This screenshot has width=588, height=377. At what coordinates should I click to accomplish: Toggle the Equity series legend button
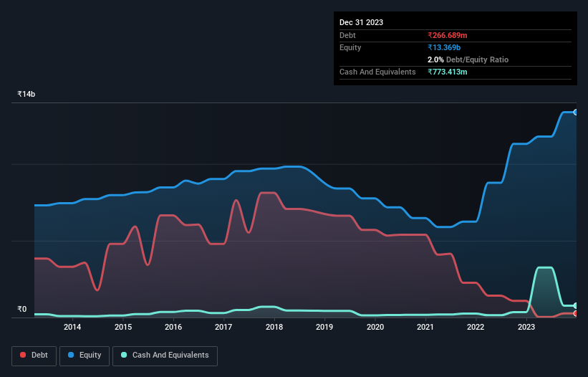85,355
